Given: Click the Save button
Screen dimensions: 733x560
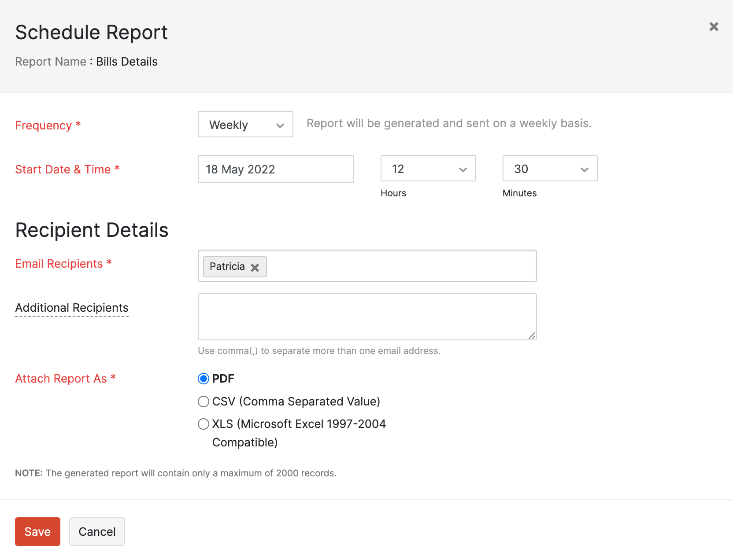Looking at the screenshot, I should [37, 531].
